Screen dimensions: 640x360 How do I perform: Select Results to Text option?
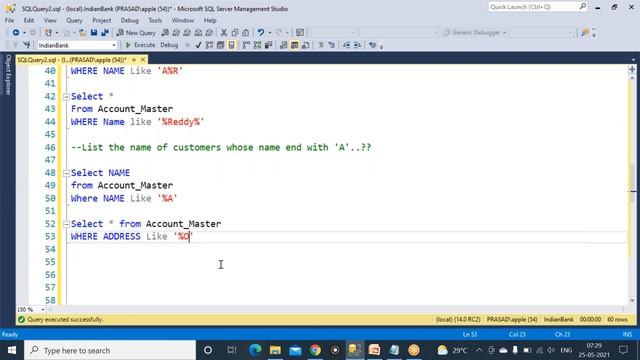coord(283,45)
